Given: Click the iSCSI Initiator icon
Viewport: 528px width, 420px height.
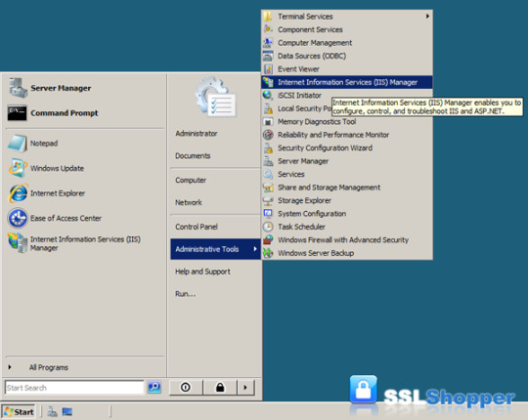Looking at the screenshot, I should pos(268,95).
